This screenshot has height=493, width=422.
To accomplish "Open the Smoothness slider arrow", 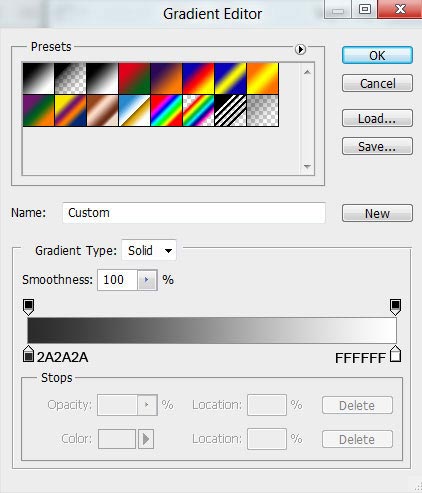I will [147, 280].
